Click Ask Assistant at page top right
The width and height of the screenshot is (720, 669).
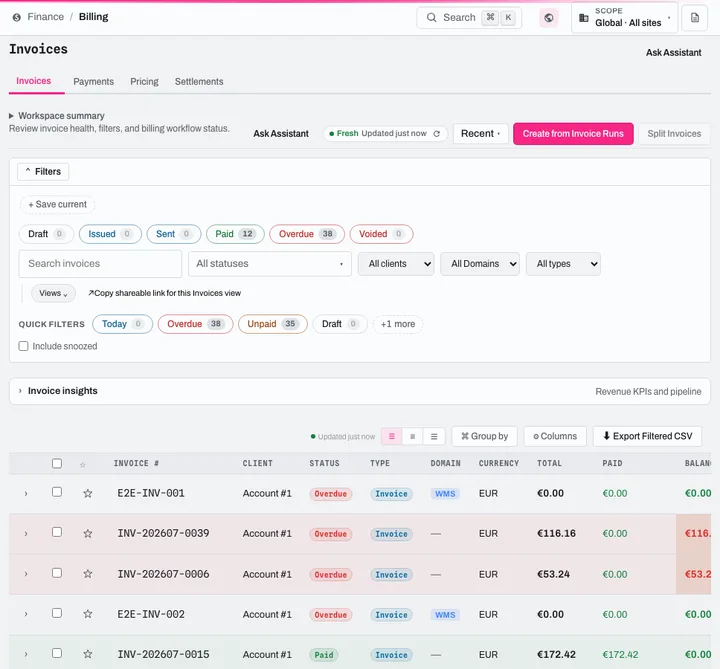(673, 53)
